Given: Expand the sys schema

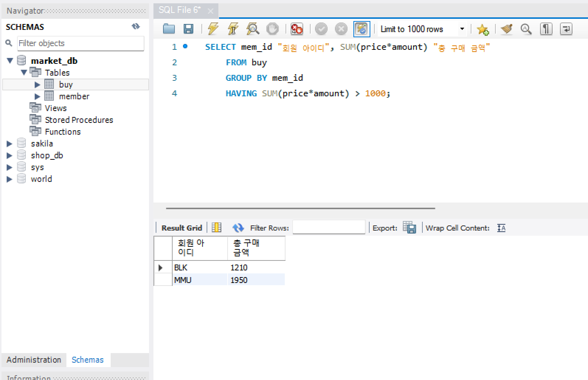Looking at the screenshot, I should (x=10, y=167).
